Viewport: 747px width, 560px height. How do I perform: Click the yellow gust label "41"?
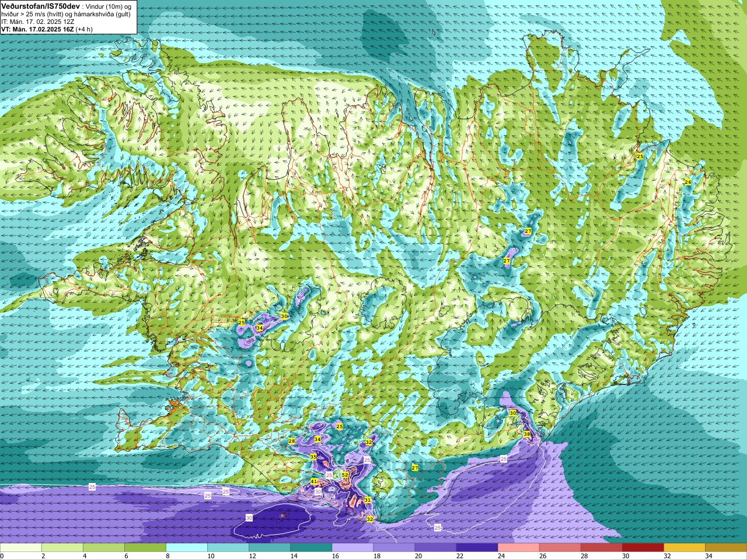click(314, 481)
